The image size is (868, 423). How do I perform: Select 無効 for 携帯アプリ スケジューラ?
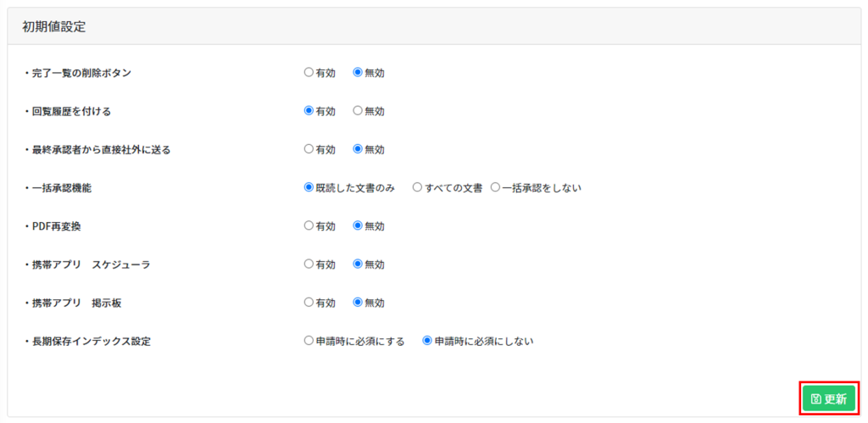(x=358, y=264)
